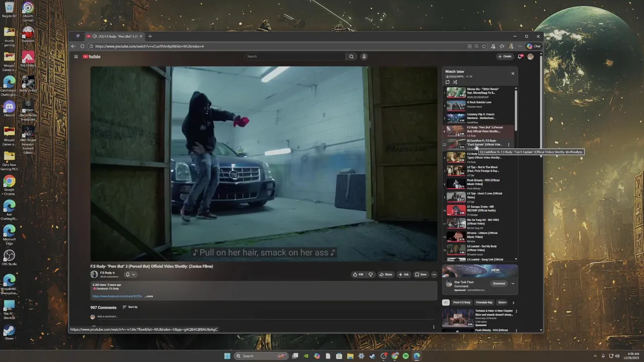Play Money Mu "Hittin' Remix" playlist item
Viewport: 644px width, 362px height.
point(478,93)
